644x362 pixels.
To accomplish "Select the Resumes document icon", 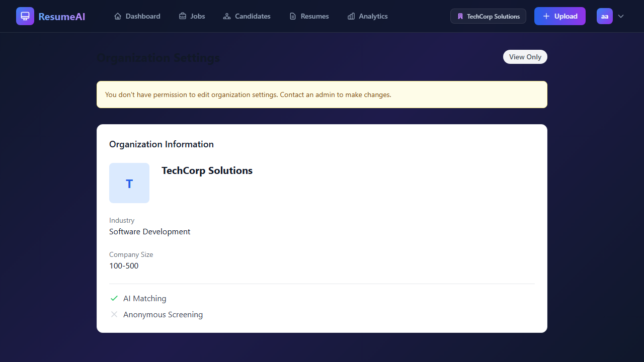I will point(292,16).
